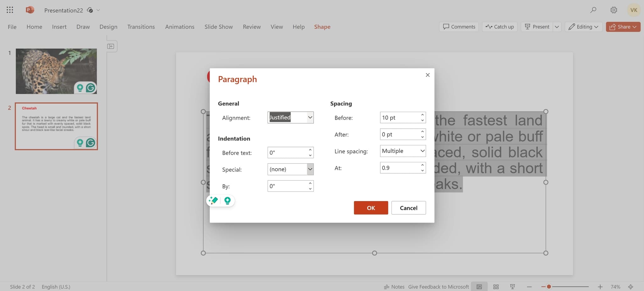Image resolution: width=644 pixels, height=291 pixels.
Task: Open the Alignment dropdown
Action: 309,117
